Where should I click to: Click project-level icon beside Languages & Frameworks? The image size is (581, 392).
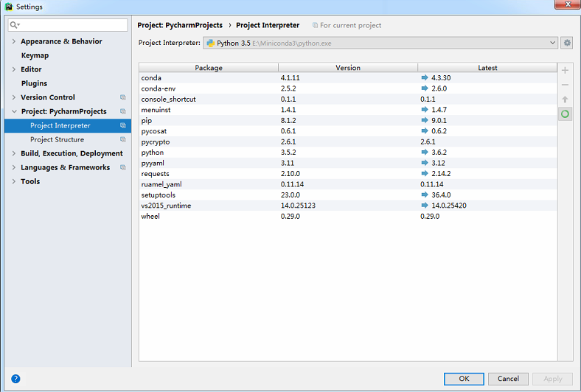click(x=122, y=167)
